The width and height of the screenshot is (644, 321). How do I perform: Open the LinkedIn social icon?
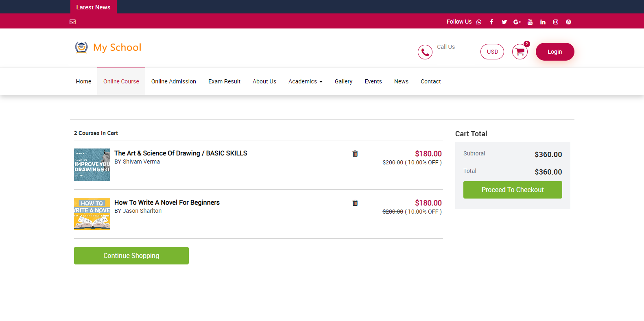543,22
